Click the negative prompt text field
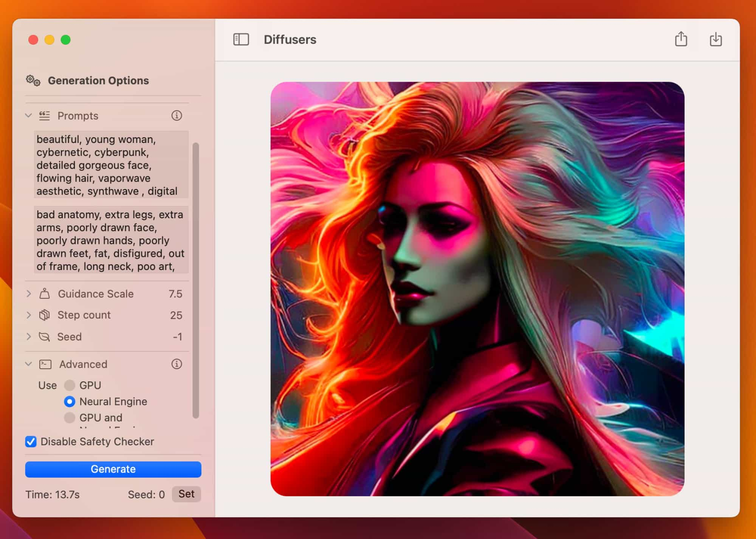Screen dimensions: 756x539 tap(111, 240)
